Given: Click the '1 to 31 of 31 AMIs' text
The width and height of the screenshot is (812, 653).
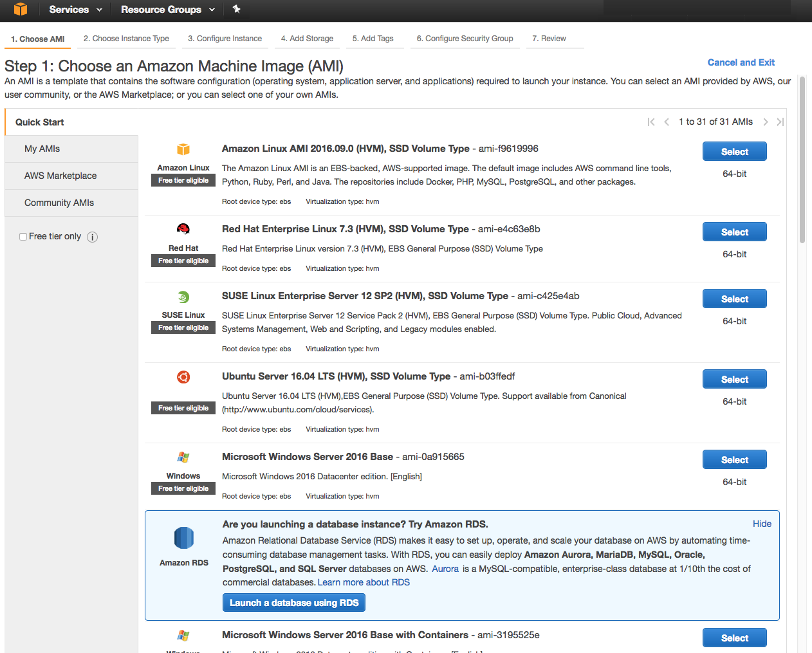Looking at the screenshot, I should click(x=715, y=122).
